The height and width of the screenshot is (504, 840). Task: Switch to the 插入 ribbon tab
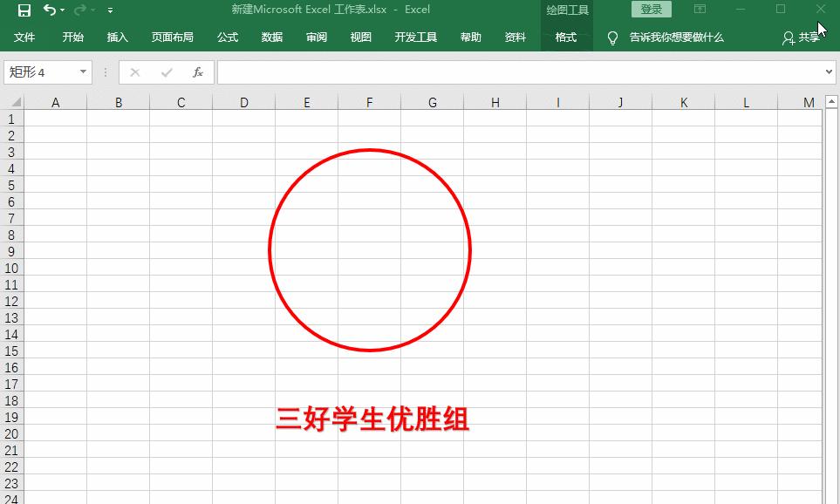point(118,37)
